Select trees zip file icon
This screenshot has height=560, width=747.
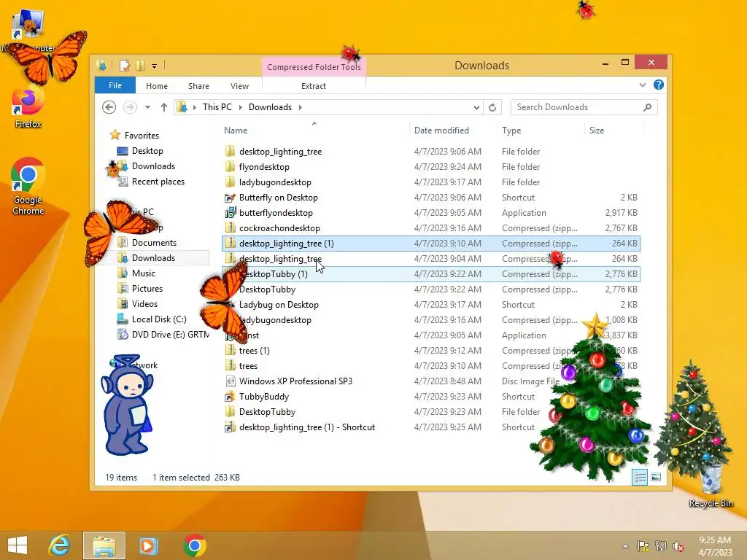pos(230,366)
